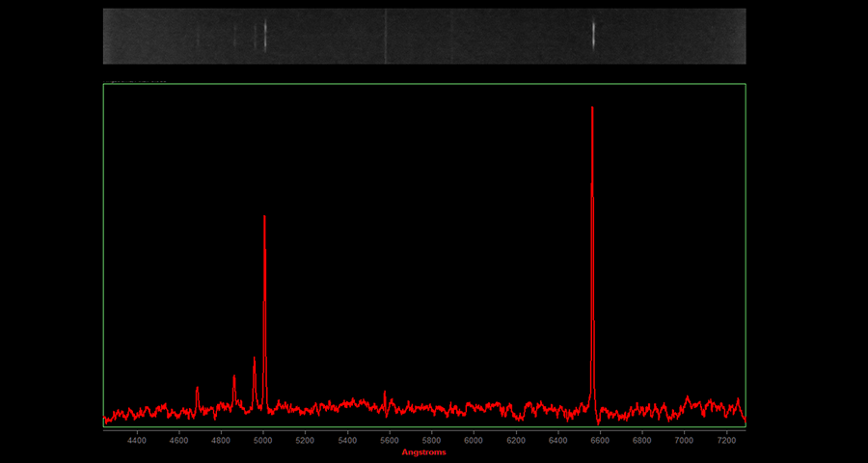Click the 5000 tick label on axis
868x463 pixels.
click(x=263, y=441)
